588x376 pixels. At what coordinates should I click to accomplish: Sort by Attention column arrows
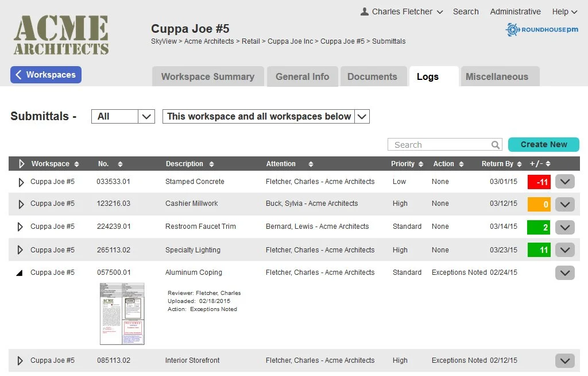311,164
